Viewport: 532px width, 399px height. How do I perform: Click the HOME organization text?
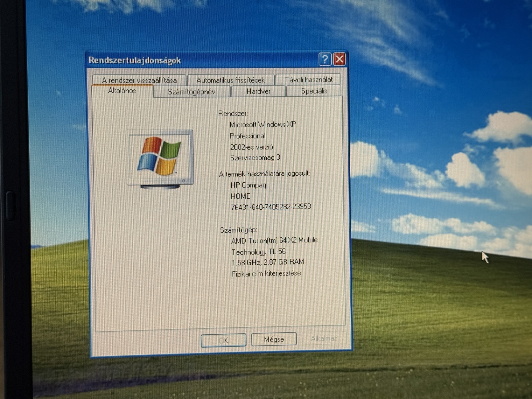[x=241, y=196]
